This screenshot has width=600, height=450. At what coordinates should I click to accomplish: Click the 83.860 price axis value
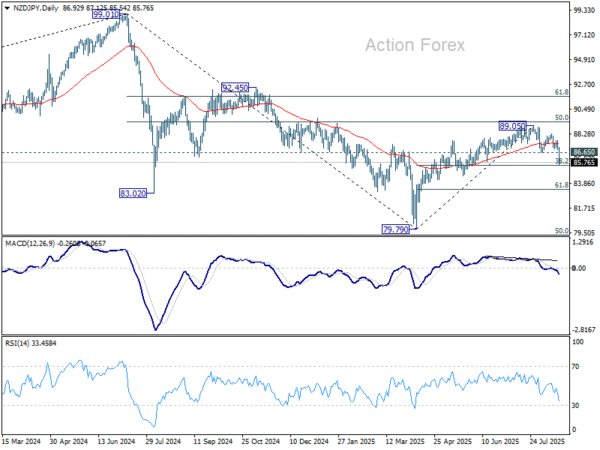tap(584, 184)
